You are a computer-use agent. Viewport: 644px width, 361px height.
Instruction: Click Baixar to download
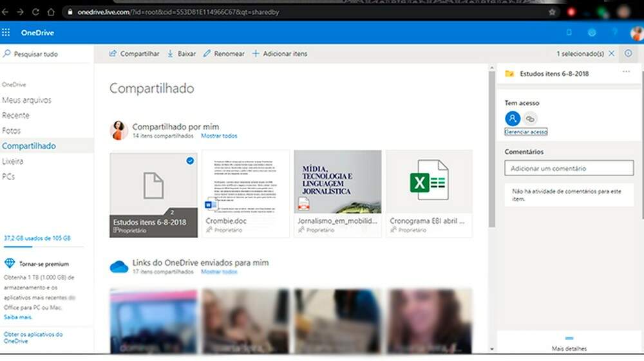182,54
